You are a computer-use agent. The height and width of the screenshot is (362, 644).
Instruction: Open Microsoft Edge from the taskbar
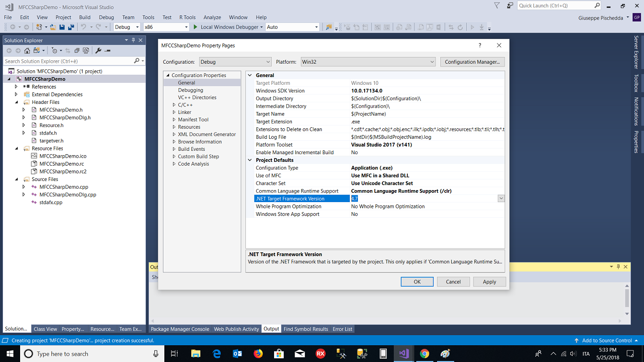[x=217, y=354]
